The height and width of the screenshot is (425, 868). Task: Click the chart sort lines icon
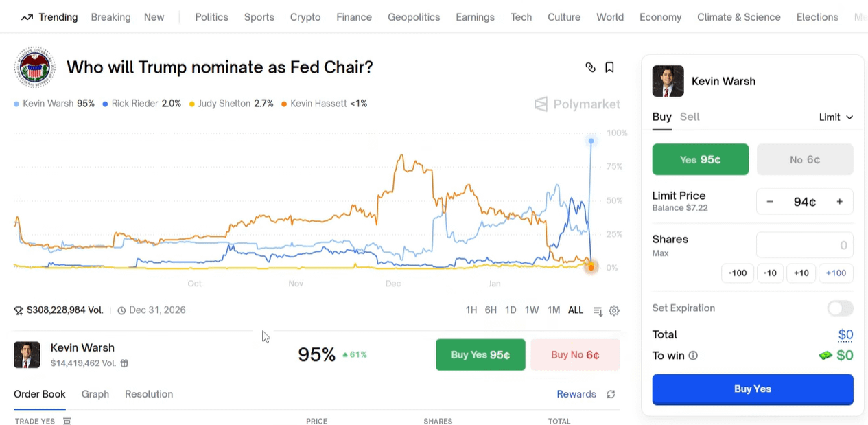click(x=598, y=310)
